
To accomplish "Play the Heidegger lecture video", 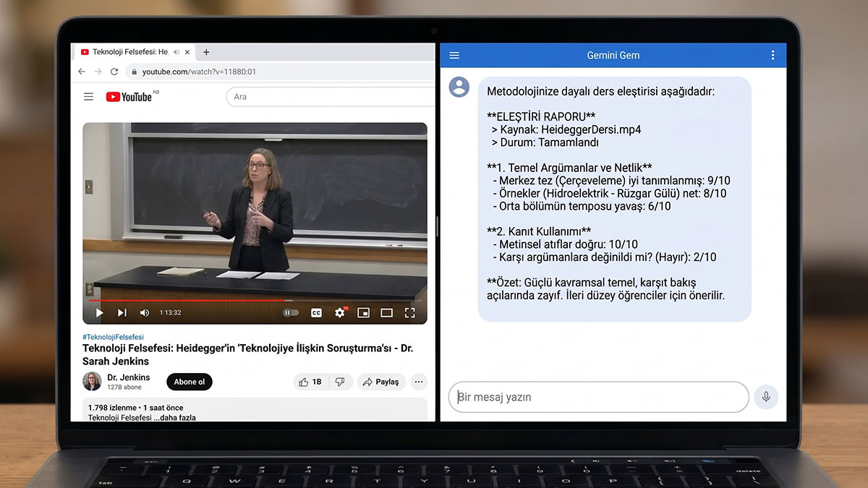I will (99, 313).
